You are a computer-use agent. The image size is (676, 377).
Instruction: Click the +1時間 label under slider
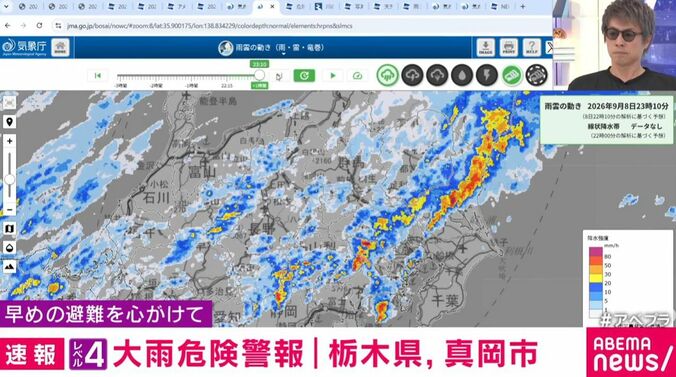[259, 85]
